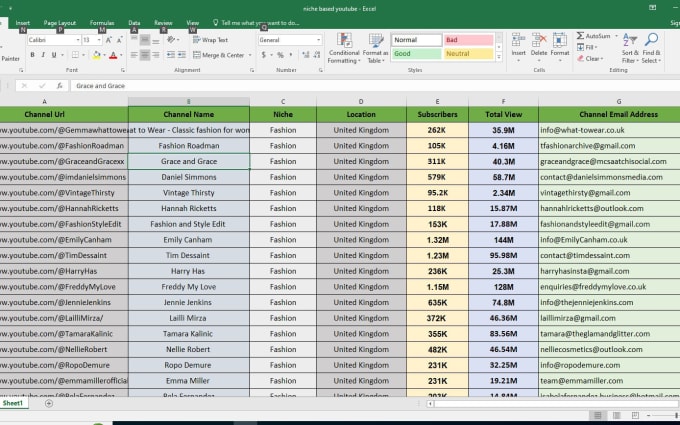This screenshot has height=425, width=680.
Task: Open the Calibri font name dropdown
Action: pyautogui.click(x=78, y=40)
